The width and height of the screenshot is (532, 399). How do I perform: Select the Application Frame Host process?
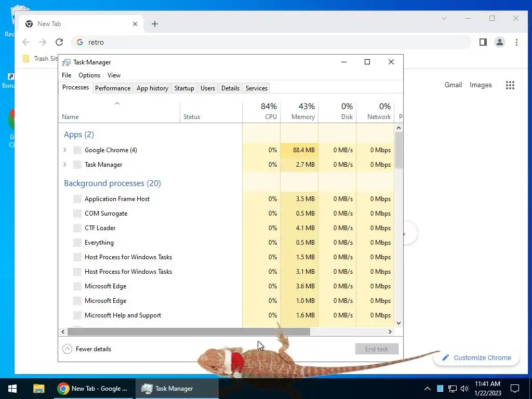(x=227, y=199)
